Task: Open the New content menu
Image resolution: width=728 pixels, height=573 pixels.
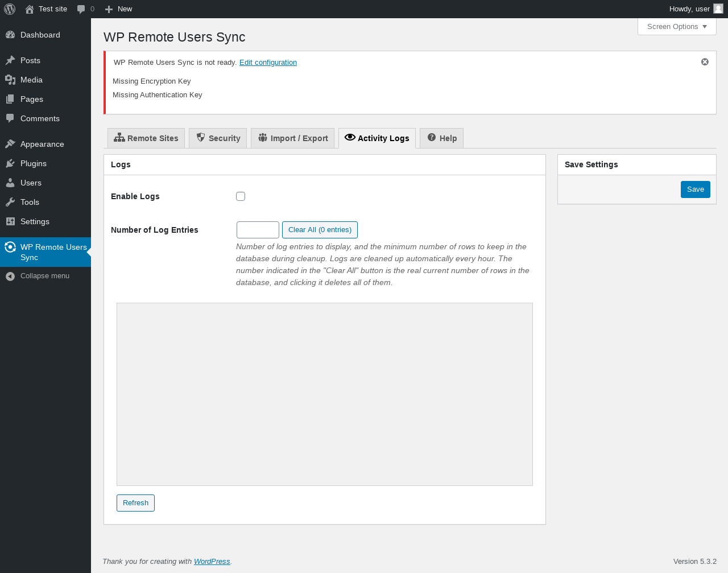Action: tap(119, 9)
